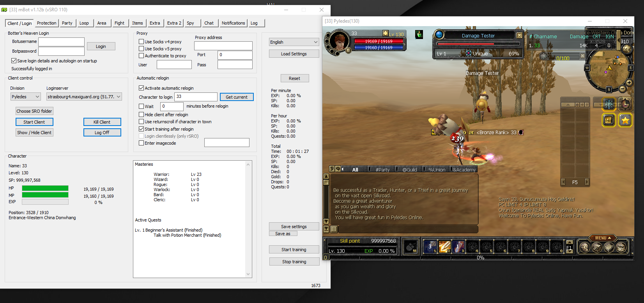
Task: Use the slash skill in quickslot 2
Action: [x=444, y=246]
